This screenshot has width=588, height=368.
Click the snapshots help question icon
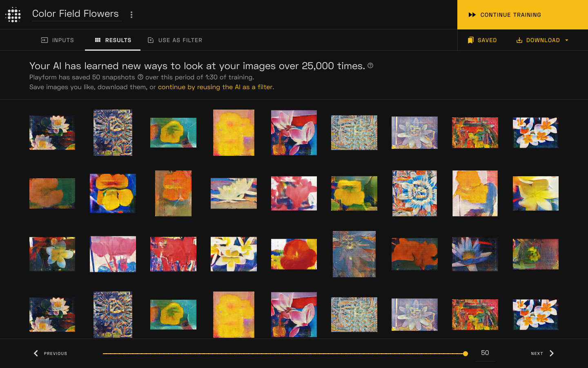tap(140, 77)
